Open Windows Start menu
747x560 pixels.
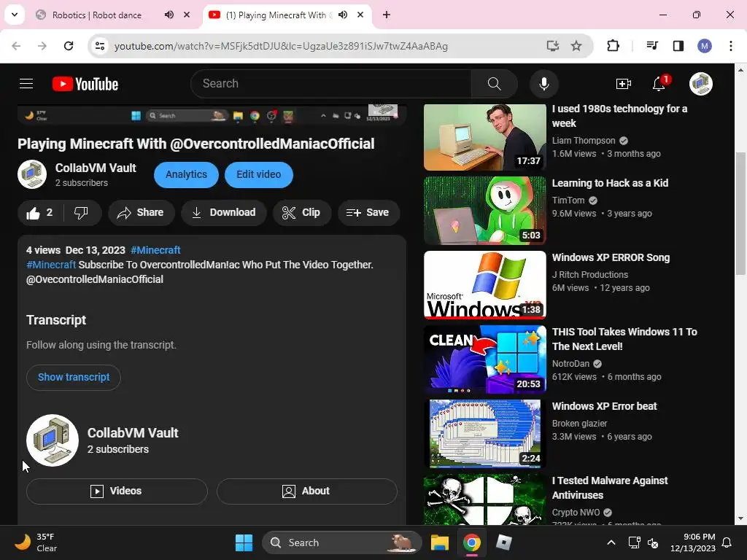(244, 542)
